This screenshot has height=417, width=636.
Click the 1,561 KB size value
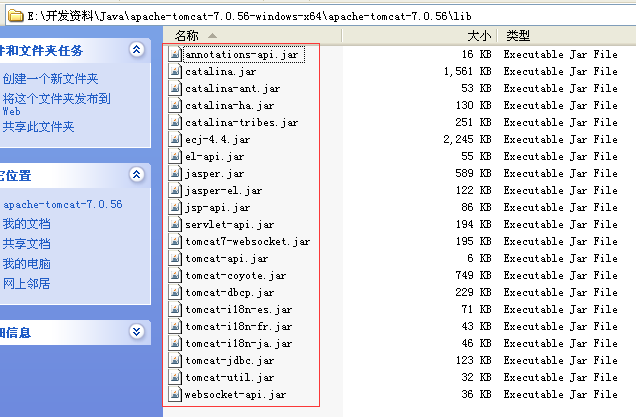pos(467,71)
